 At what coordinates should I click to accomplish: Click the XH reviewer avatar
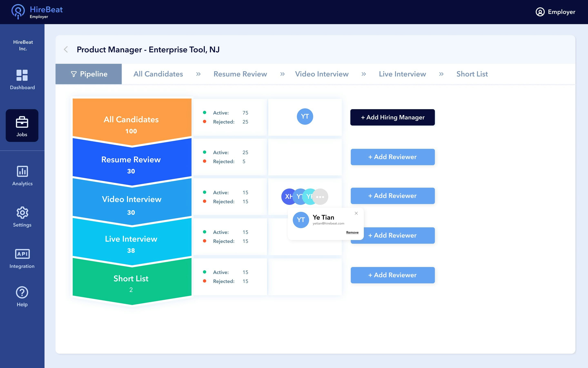tap(287, 196)
